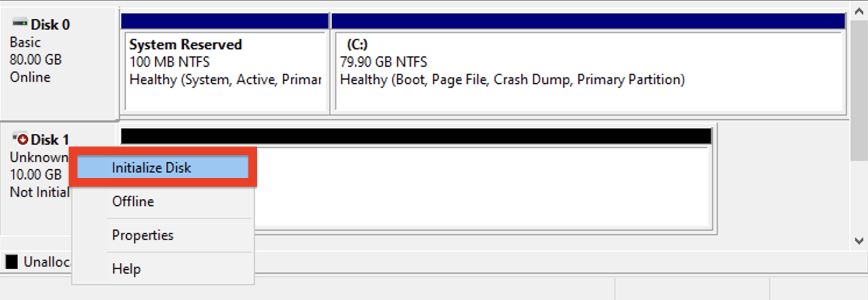Click the Online status of Disk 0

(30, 77)
